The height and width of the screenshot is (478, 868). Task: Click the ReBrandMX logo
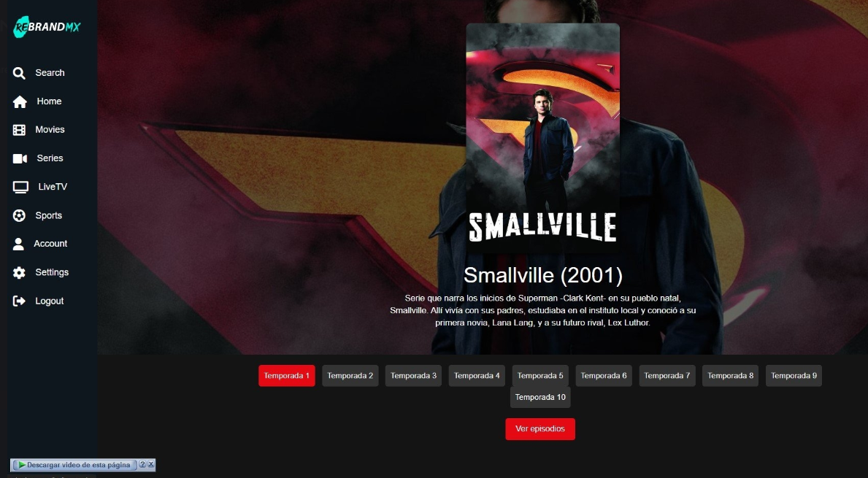click(x=47, y=26)
